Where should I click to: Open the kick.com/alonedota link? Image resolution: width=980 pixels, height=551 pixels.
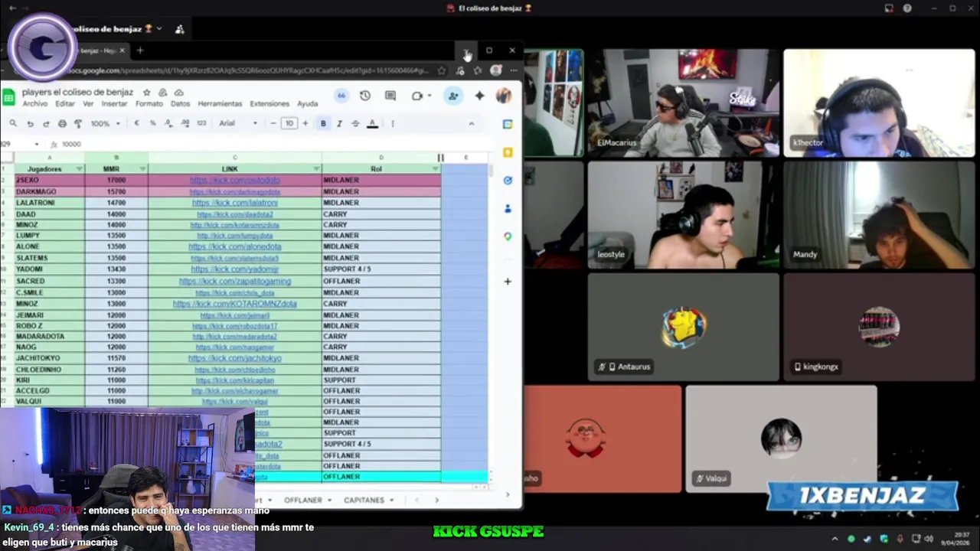coord(235,247)
